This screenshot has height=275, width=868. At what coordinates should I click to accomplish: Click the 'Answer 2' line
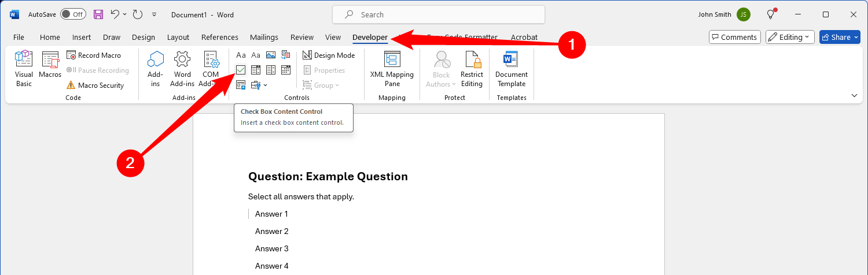[x=272, y=231]
